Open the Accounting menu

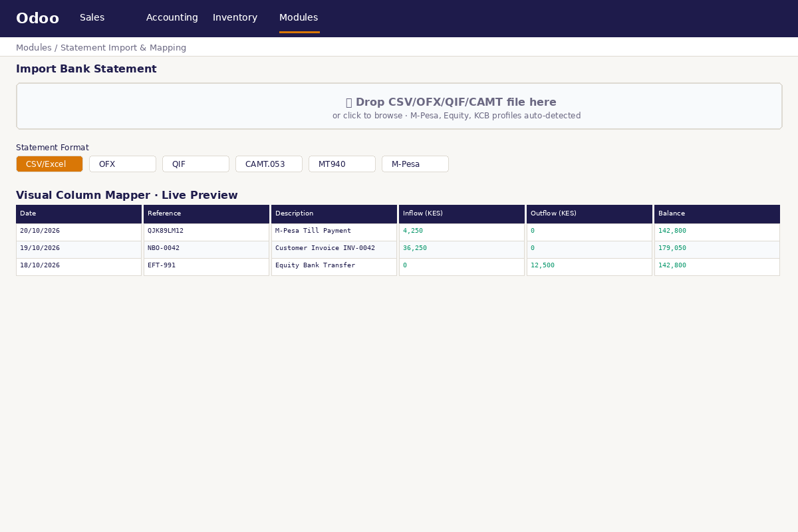tap(172, 18)
